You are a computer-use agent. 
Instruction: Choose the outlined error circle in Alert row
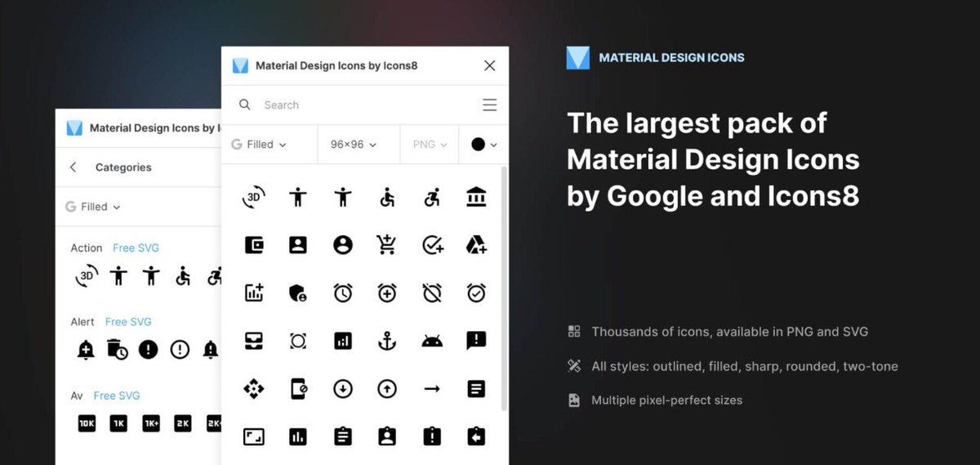click(180, 350)
